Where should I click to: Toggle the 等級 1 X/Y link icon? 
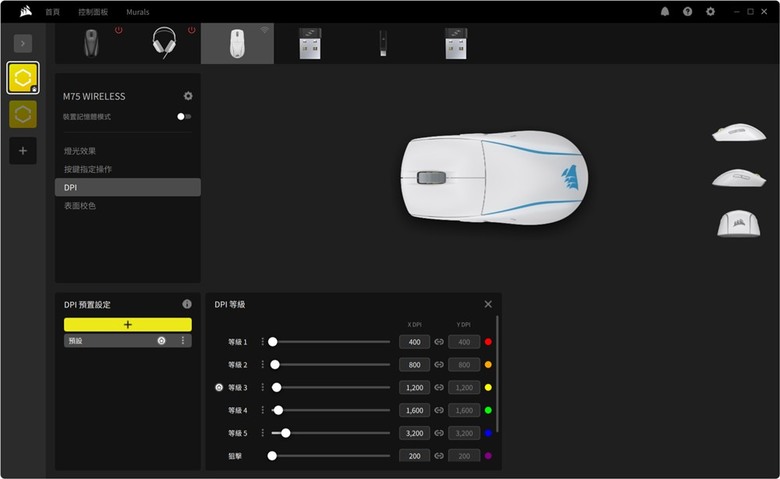pos(439,342)
